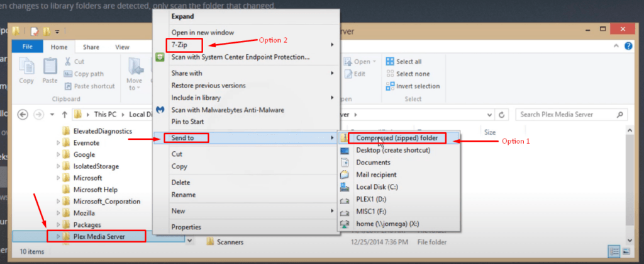The width and height of the screenshot is (644, 264).
Task: Switch to the Home ribbon tab
Action: [59, 47]
